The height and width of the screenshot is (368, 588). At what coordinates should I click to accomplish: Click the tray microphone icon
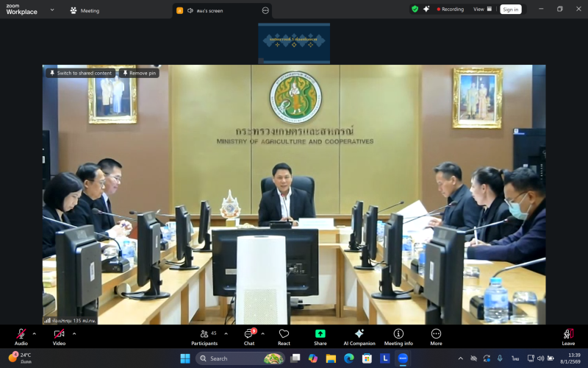coord(500,358)
